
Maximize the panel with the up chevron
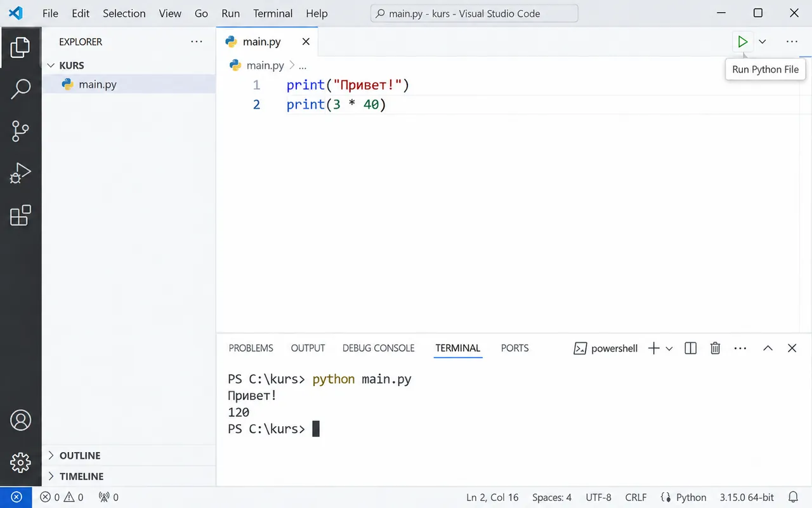[768, 348]
